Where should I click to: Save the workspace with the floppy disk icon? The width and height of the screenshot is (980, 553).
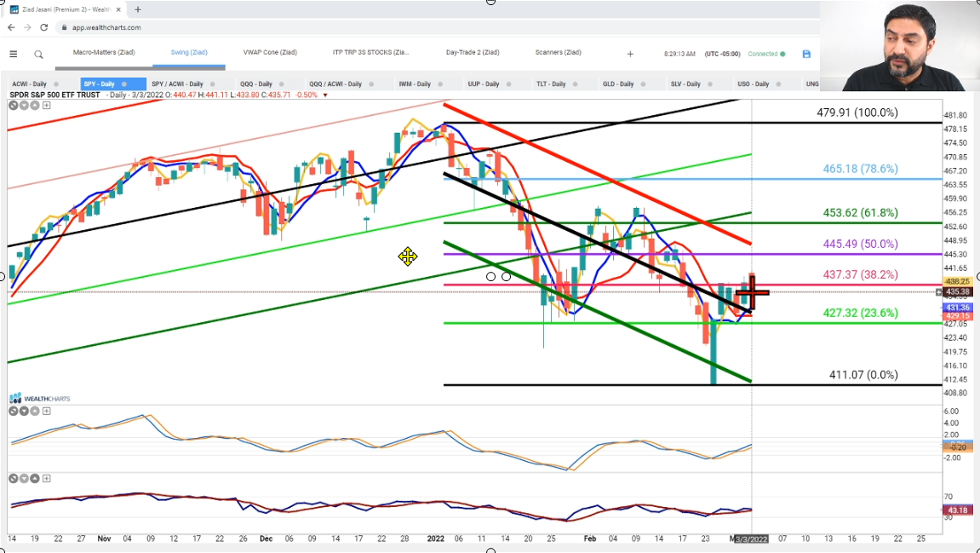806,54
